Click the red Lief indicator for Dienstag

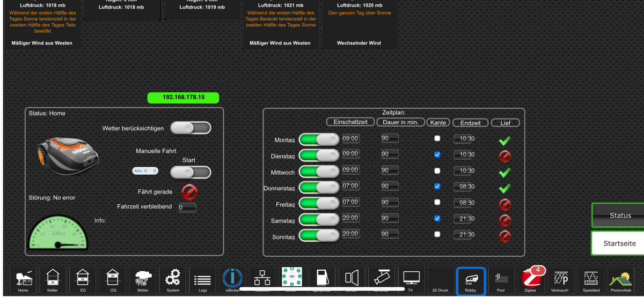pyautogui.click(x=504, y=156)
